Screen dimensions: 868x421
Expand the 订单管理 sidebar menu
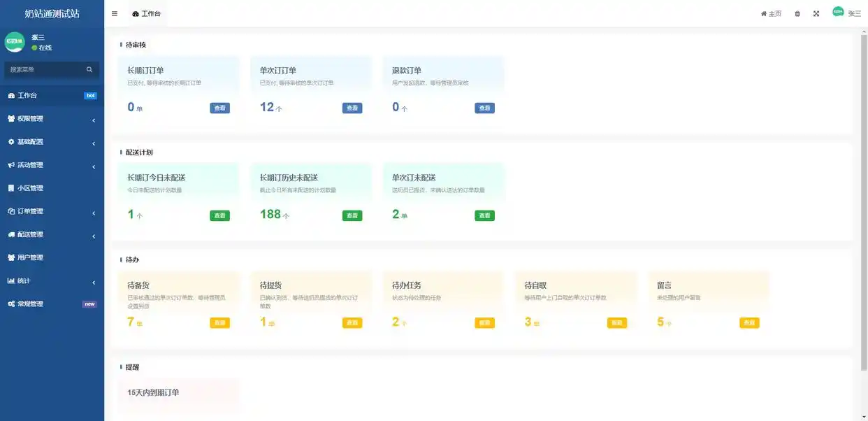coord(52,211)
